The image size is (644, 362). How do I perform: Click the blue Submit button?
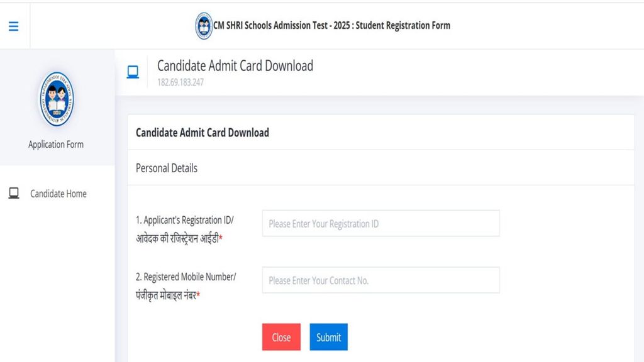click(328, 337)
